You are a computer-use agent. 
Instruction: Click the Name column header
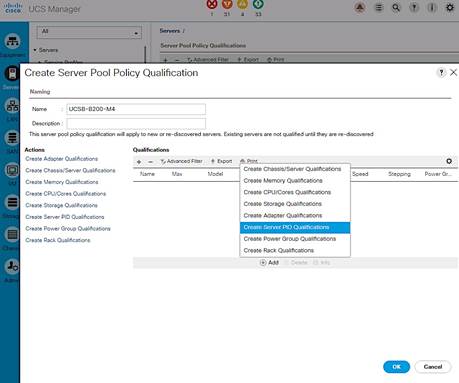tap(147, 174)
